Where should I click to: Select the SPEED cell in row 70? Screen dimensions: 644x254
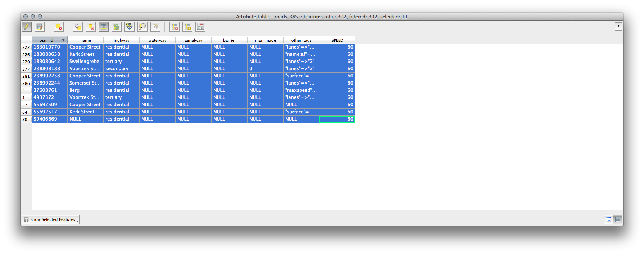tap(337, 119)
